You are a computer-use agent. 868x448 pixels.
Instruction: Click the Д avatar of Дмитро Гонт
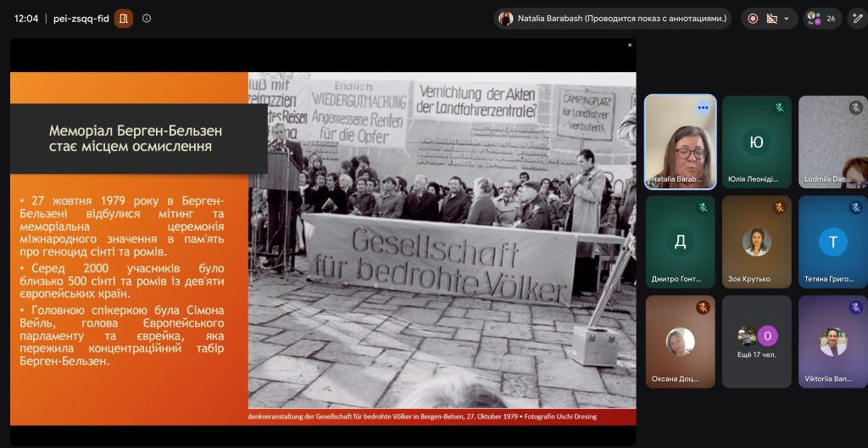pos(681,242)
